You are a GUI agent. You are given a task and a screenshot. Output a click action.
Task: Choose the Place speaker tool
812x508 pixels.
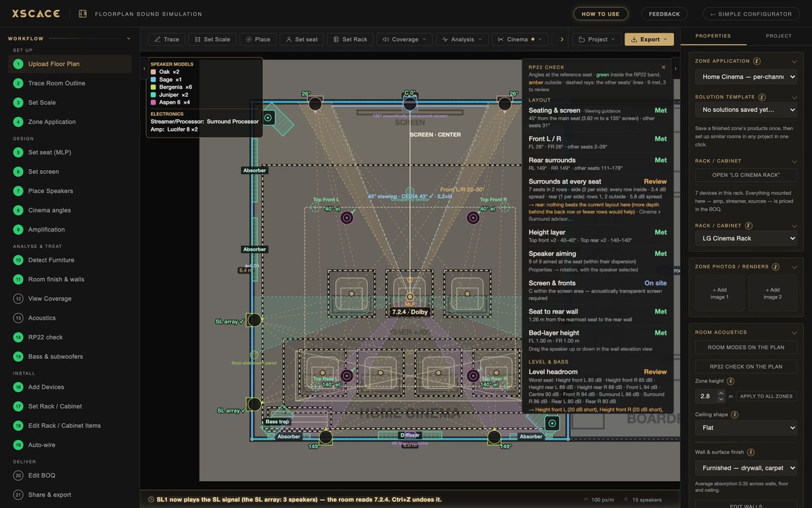click(258, 39)
